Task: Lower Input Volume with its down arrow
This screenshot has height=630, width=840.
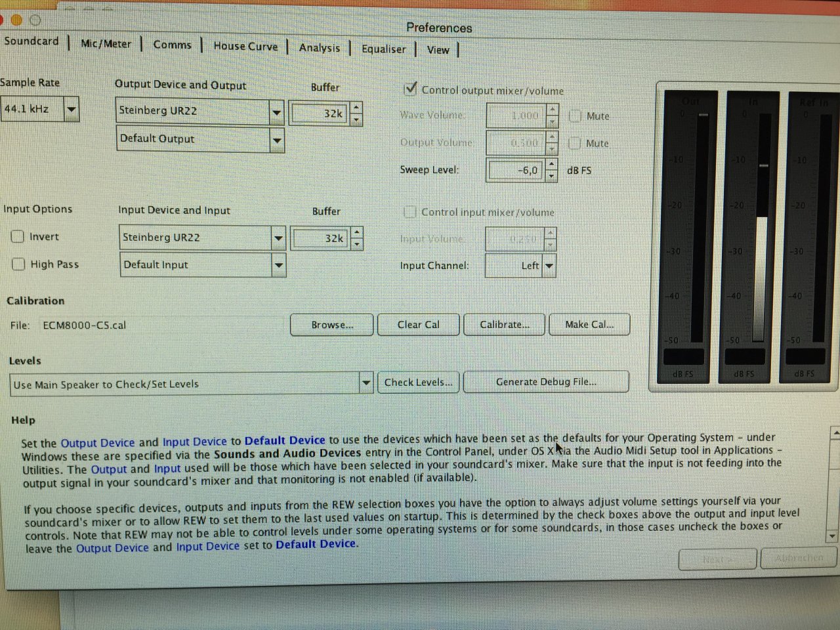Action: click(x=550, y=245)
